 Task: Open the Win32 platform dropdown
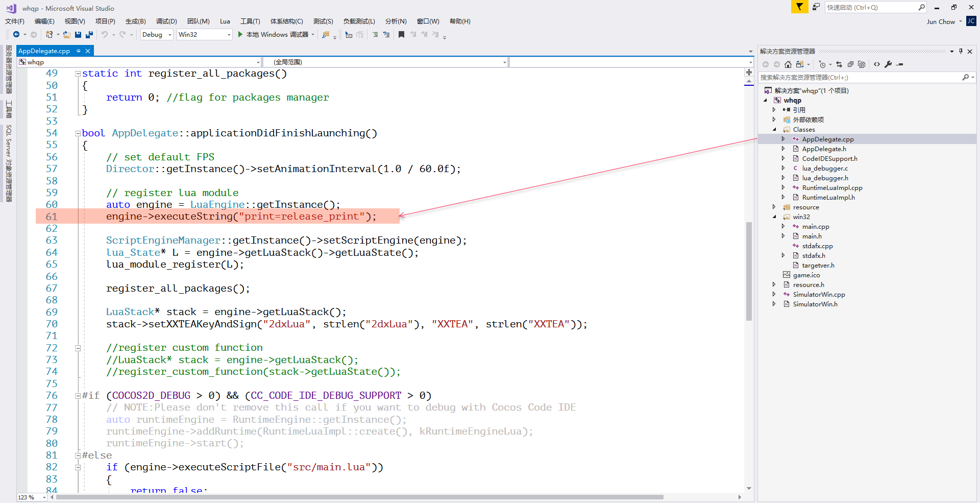pyautogui.click(x=205, y=34)
